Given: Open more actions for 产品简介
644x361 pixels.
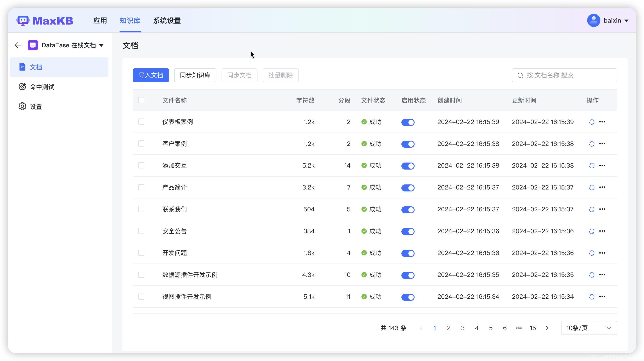Looking at the screenshot, I should [602, 187].
